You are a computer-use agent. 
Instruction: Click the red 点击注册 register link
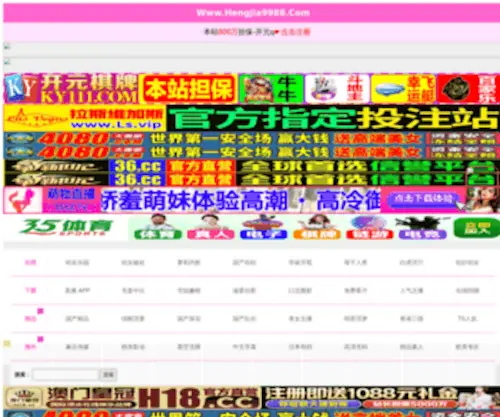pyautogui.click(x=296, y=32)
